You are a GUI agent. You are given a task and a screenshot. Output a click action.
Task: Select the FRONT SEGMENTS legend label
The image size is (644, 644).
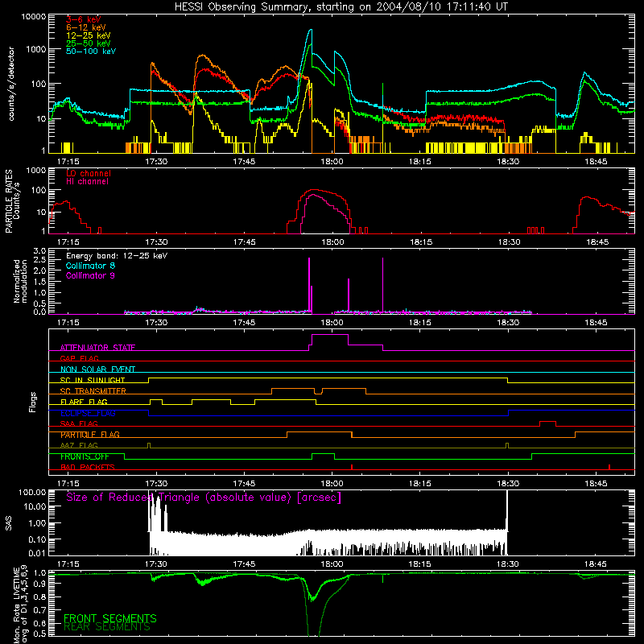pos(110,618)
